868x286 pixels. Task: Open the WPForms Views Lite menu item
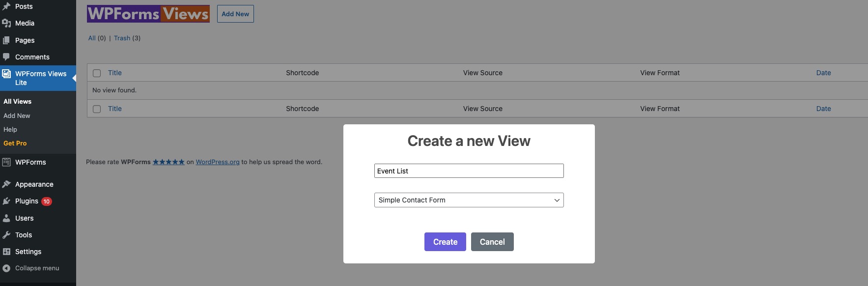coord(38,78)
